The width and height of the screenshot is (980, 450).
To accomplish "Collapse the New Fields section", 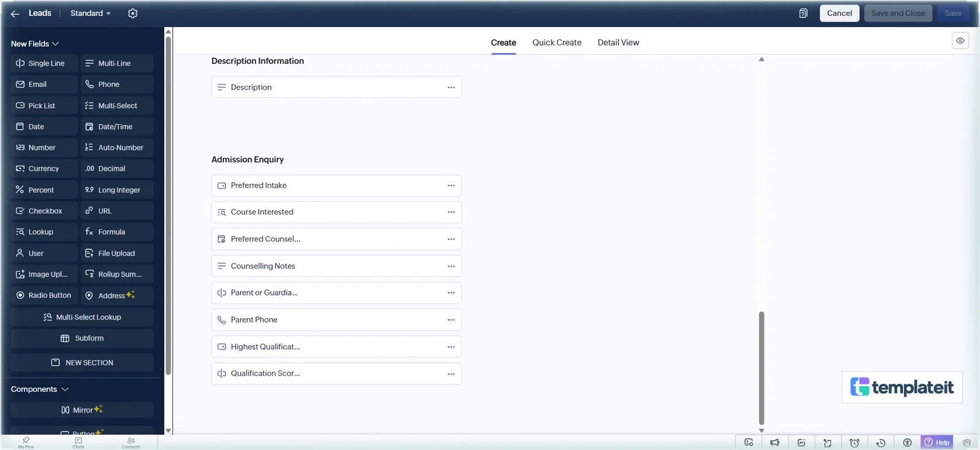I will (x=35, y=44).
